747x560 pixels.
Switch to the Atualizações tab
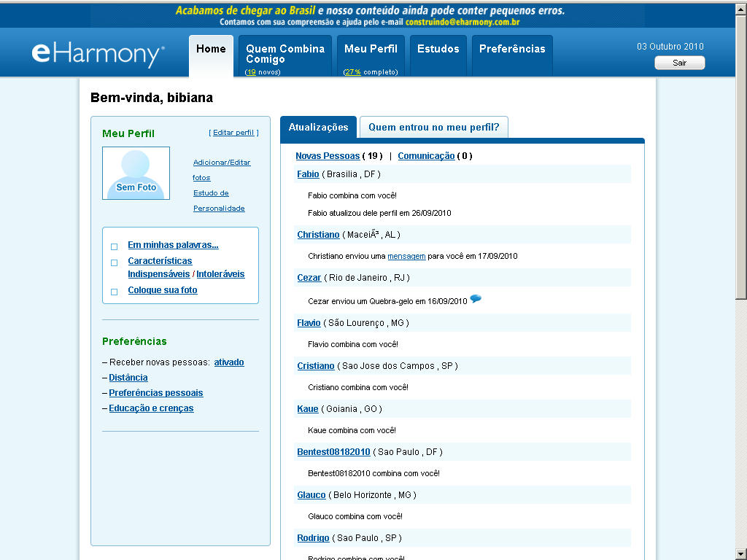(318, 127)
